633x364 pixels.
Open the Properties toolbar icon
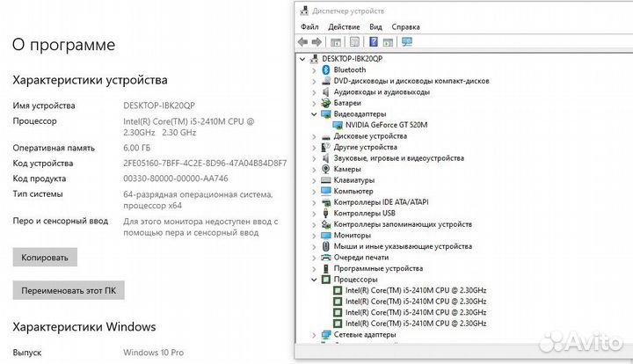[x=354, y=41]
